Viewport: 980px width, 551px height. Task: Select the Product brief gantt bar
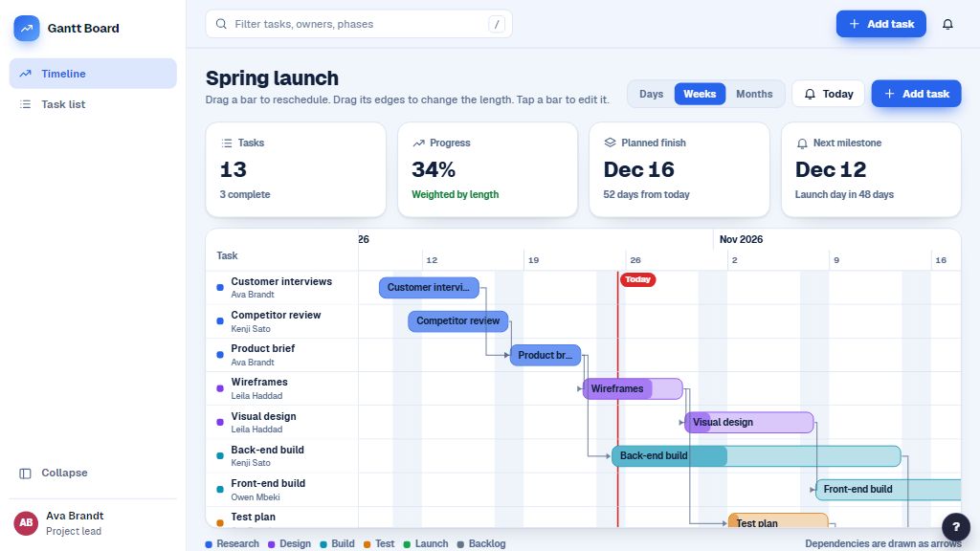pyautogui.click(x=546, y=355)
